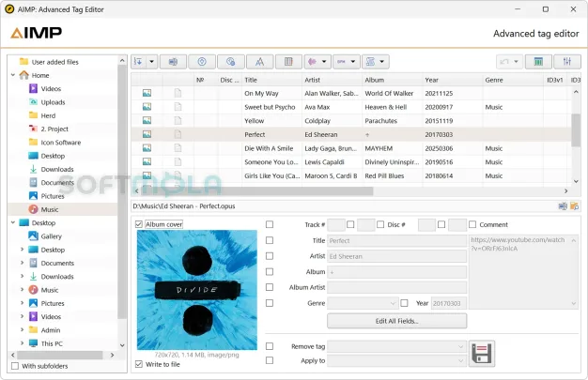Click the sort files toolbar icon
Screen dimensions: 588x380
(x=138, y=62)
